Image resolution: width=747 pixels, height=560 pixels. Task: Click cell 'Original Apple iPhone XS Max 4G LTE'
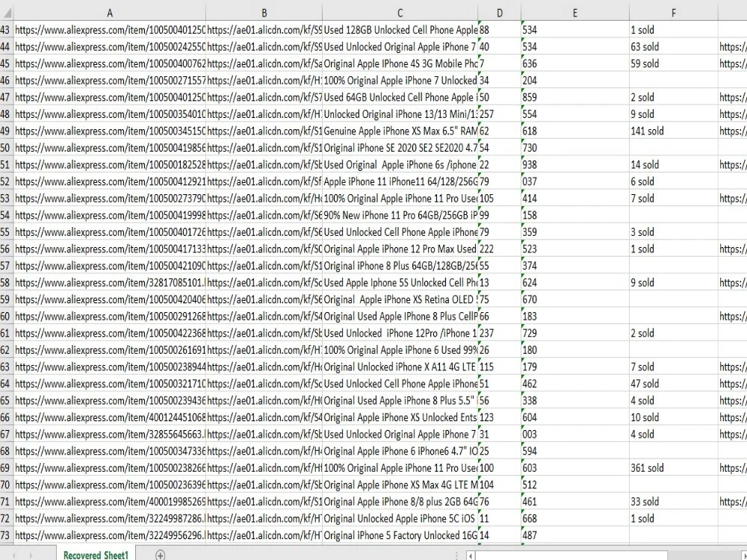(400, 485)
